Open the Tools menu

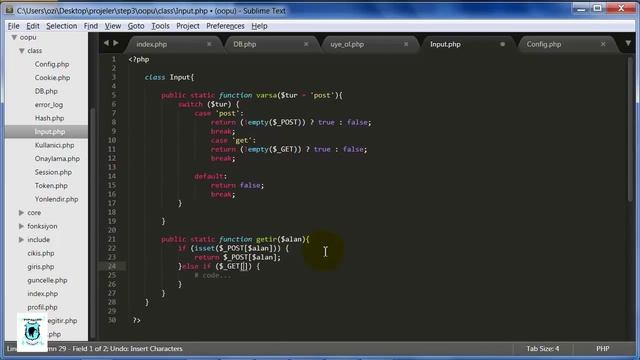[x=160, y=26]
